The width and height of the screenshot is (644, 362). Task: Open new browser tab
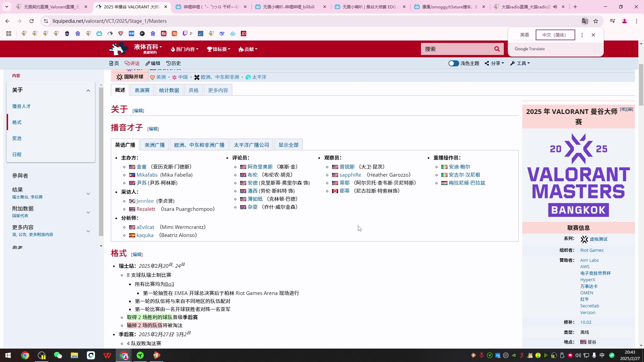click(575, 7)
